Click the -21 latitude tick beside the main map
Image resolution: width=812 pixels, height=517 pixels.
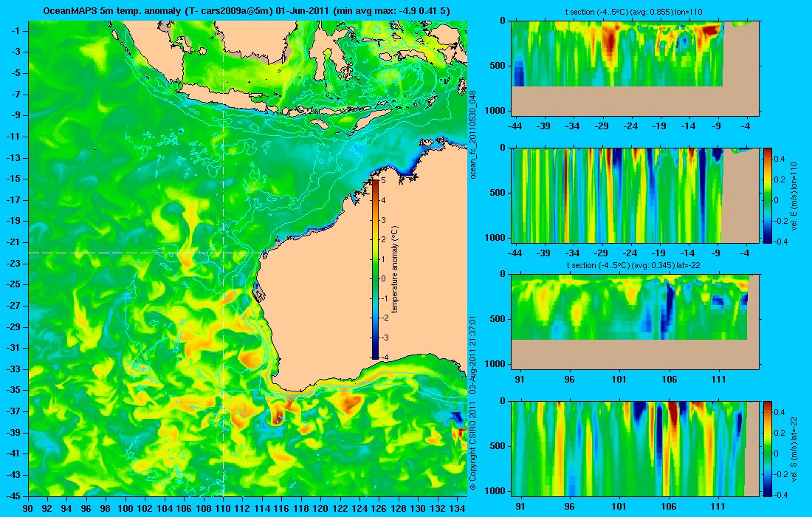click(14, 242)
